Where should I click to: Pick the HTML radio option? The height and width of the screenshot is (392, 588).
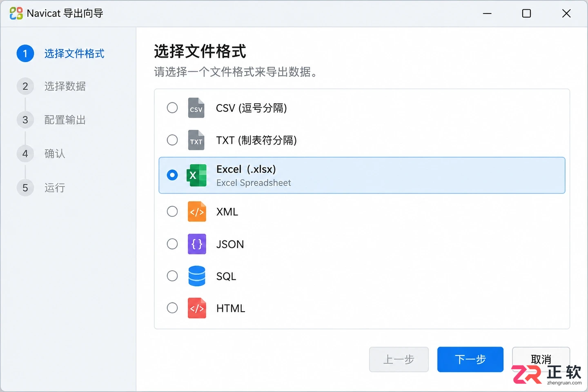[172, 308]
